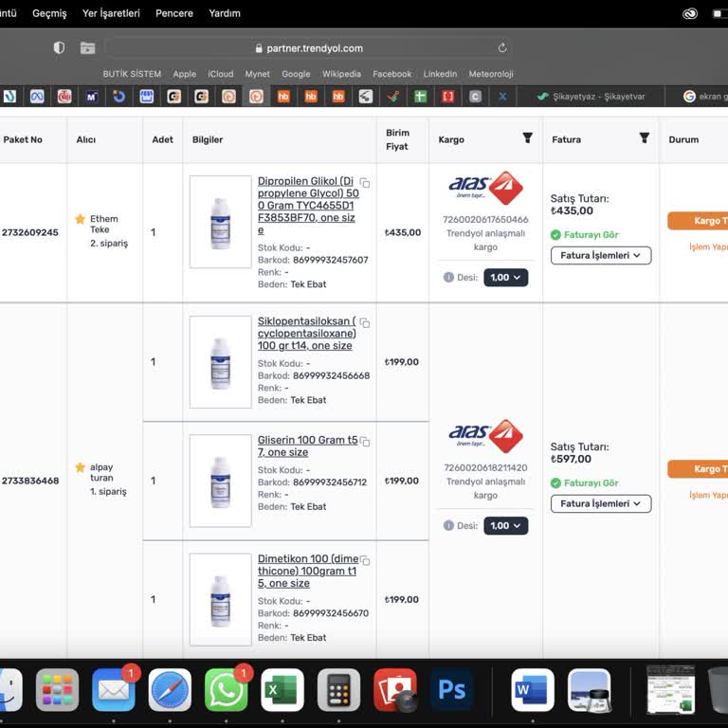728x728 pixels.
Task: Open WhatsApp from the Dock
Action: (x=227, y=690)
